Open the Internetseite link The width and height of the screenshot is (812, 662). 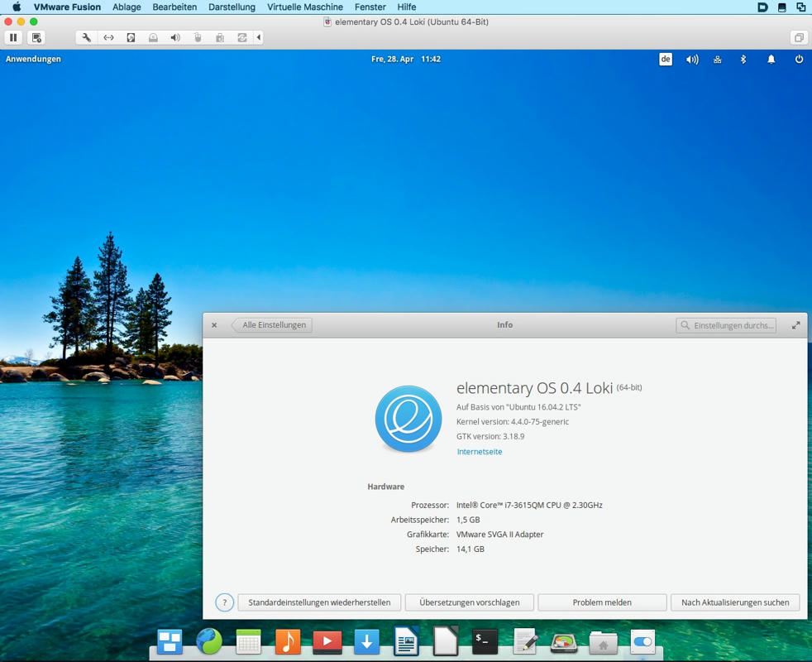pos(479,452)
